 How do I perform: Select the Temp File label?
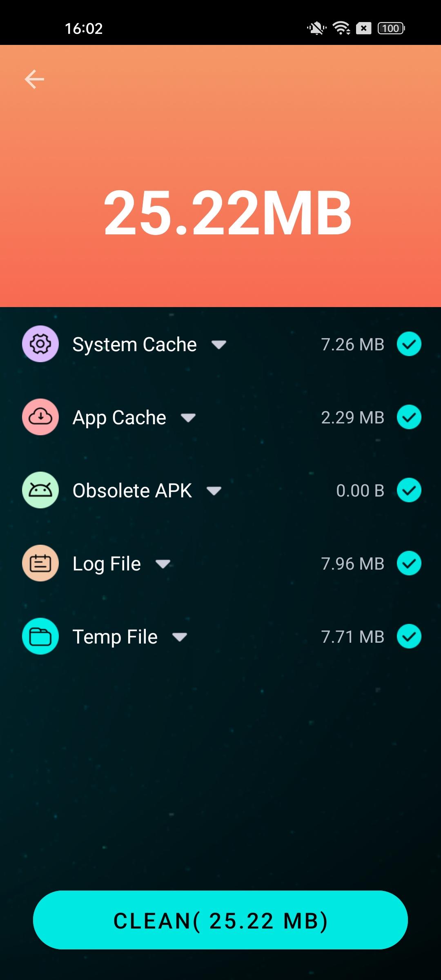coord(115,637)
